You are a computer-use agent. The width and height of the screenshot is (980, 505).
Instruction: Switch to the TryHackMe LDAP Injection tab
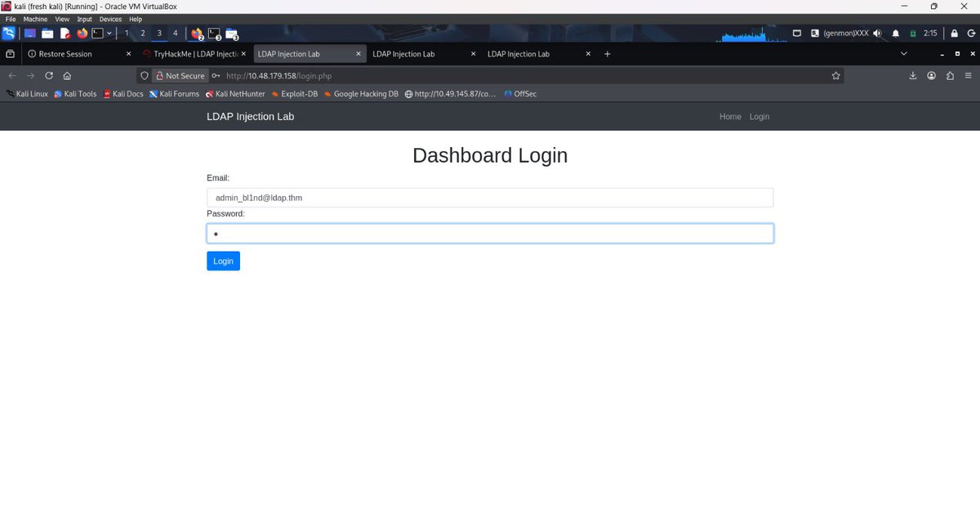(194, 54)
